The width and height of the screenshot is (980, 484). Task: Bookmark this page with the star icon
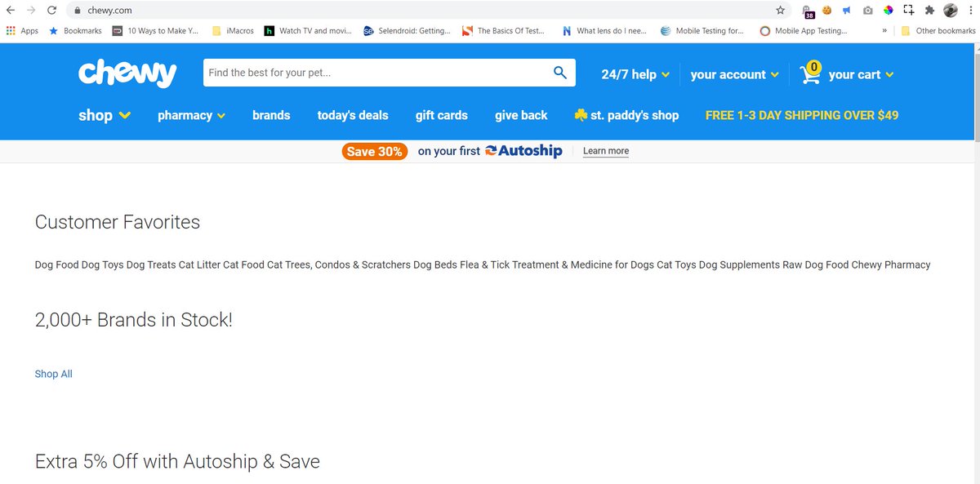[781, 11]
